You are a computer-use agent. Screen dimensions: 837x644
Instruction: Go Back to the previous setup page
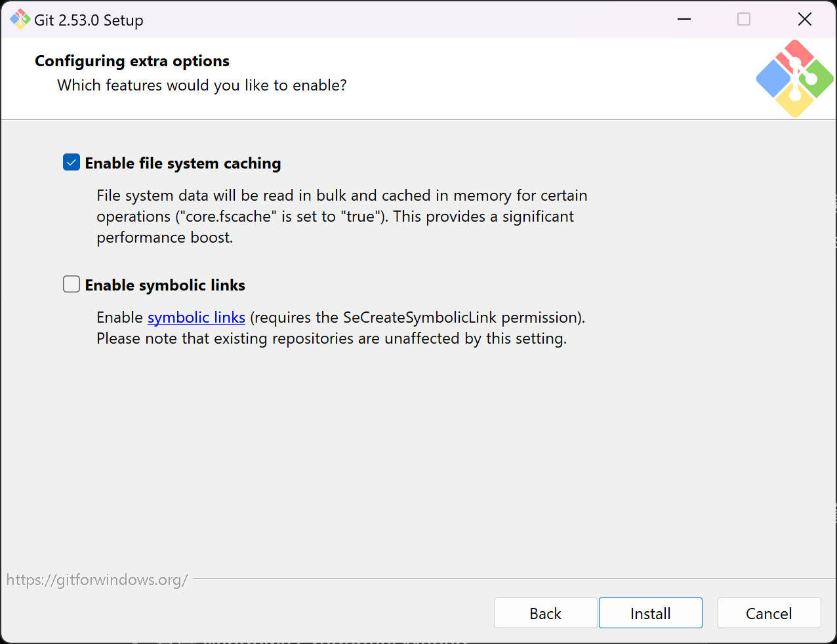coord(545,613)
